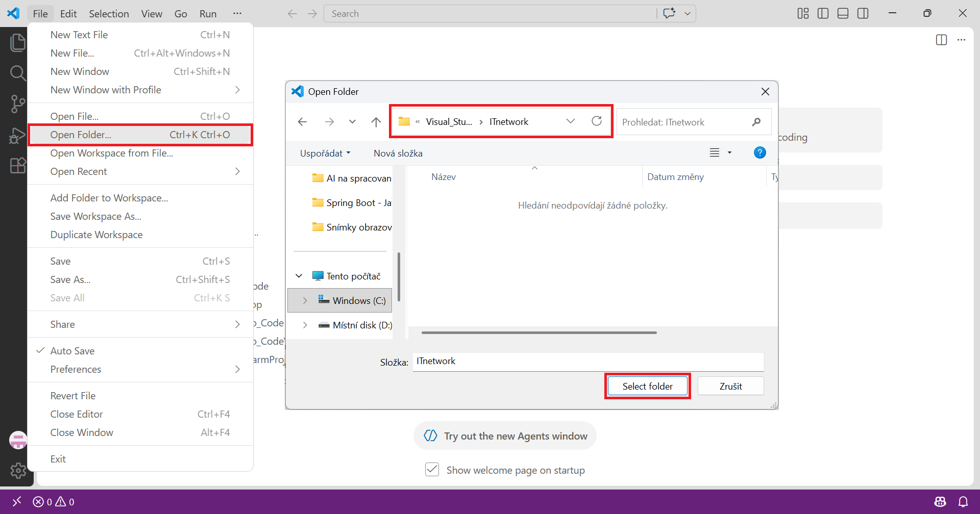Open Source Control view in activity bar
980x514 pixels.
(x=17, y=104)
